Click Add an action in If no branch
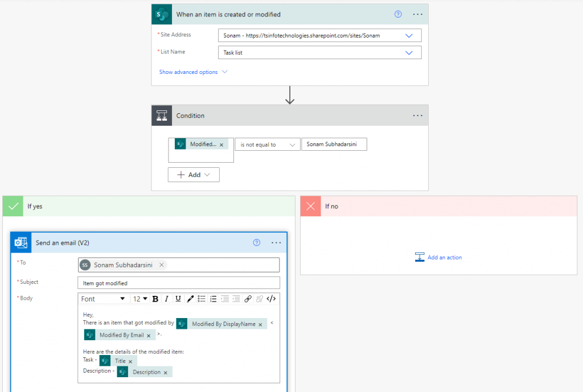583x392 pixels. (x=438, y=257)
